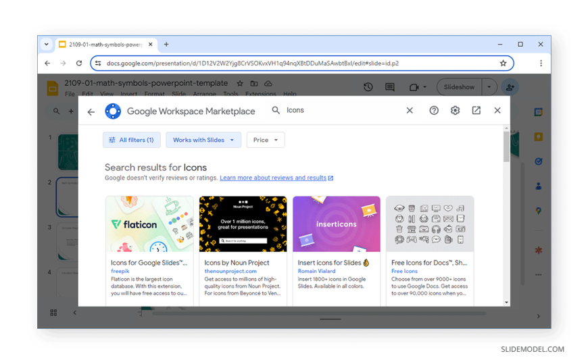Image resolution: width=588 pixels, height=364 pixels.
Task: Open a new browser tab
Action: (x=166, y=45)
